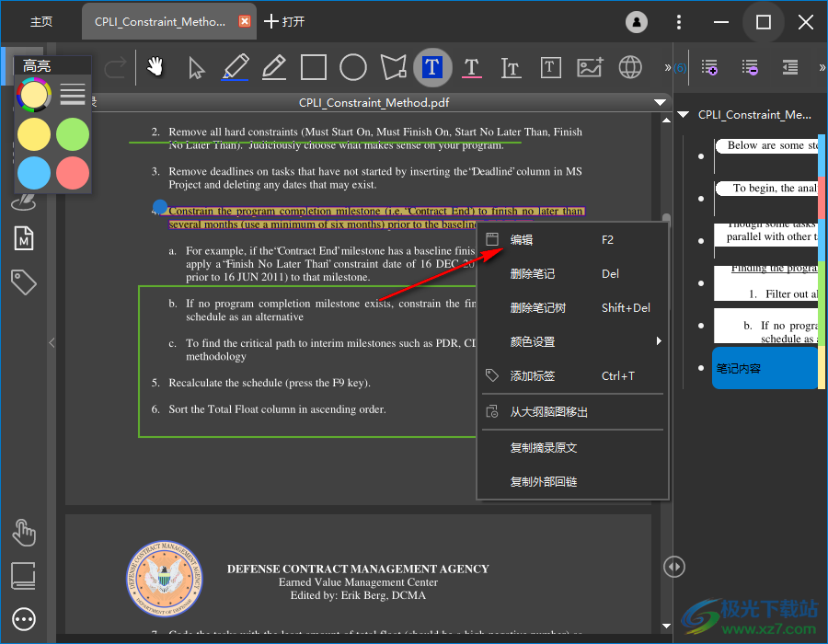Viewport: 828px width, 644px height.
Task: Select the rectangle annotation tool
Action: [x=314, y=67]
